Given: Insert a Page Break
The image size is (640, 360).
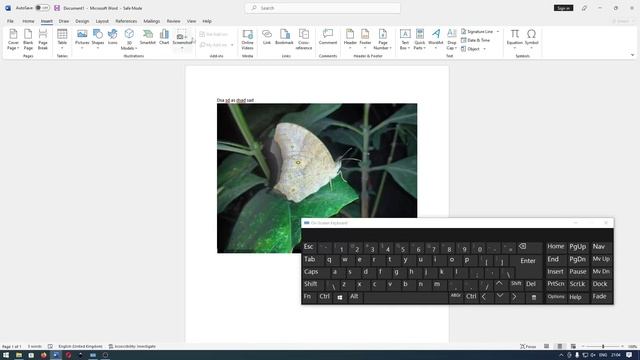Looking at the screenshot, I should pos(43,40).
